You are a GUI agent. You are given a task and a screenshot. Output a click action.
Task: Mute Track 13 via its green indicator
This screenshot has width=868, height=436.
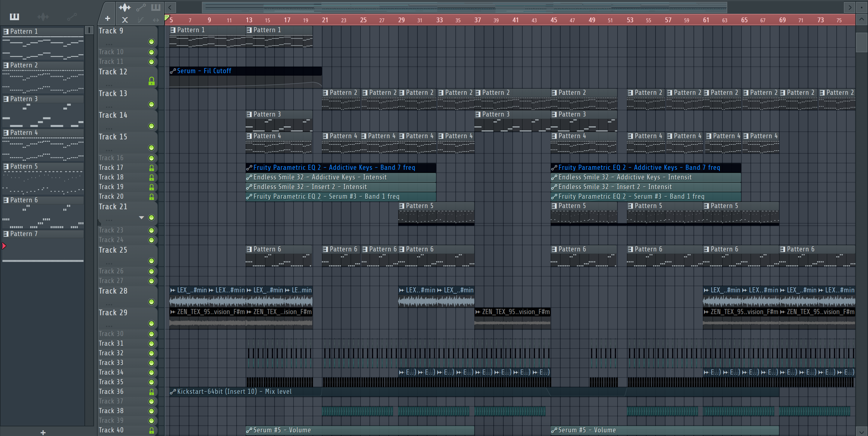point(152,104)
